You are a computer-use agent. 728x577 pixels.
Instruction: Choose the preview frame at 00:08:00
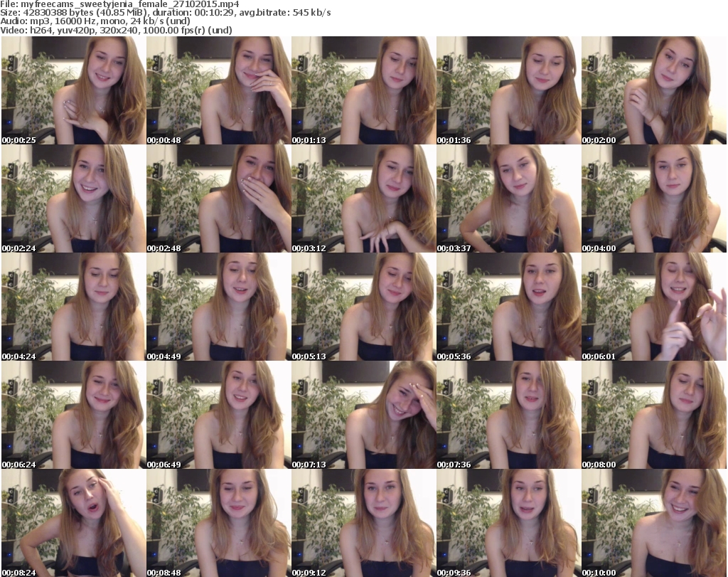(x=654, y=415)
